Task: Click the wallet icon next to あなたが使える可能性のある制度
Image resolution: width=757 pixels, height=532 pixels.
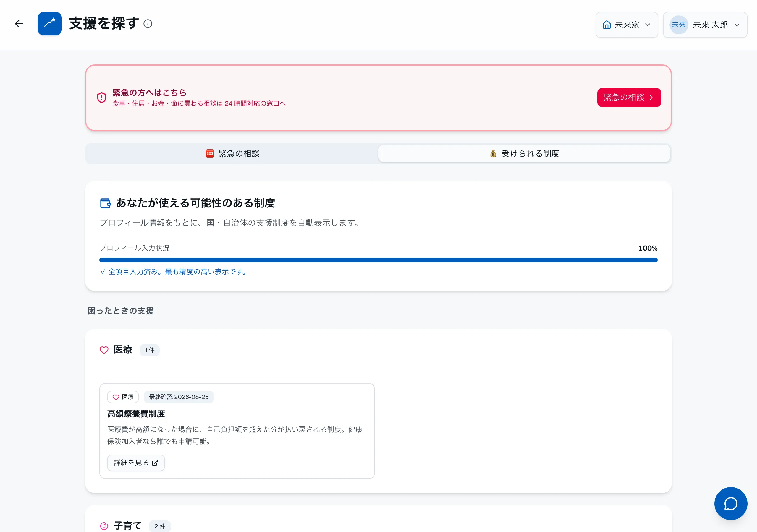Action: (x=105, y=203)
